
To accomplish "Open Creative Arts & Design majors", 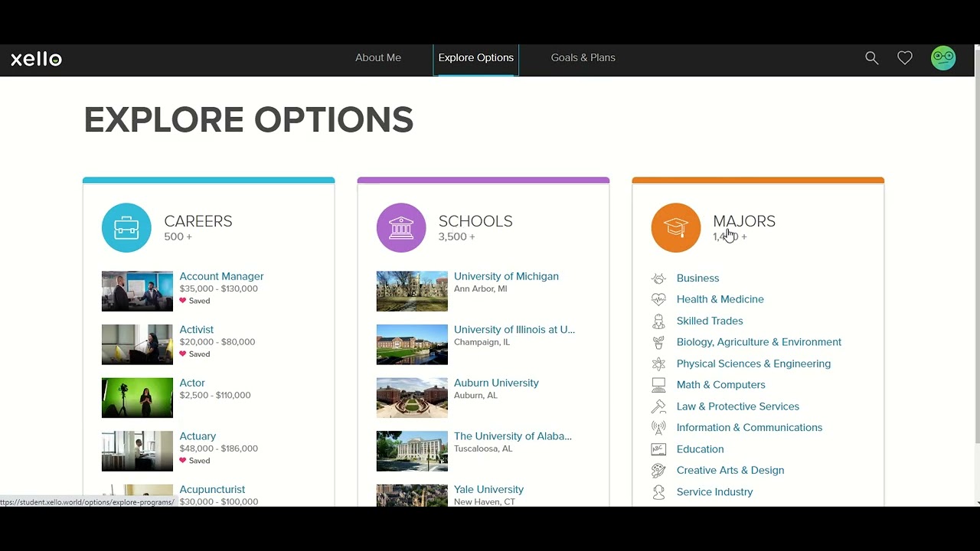I will [x=730, y=471].
